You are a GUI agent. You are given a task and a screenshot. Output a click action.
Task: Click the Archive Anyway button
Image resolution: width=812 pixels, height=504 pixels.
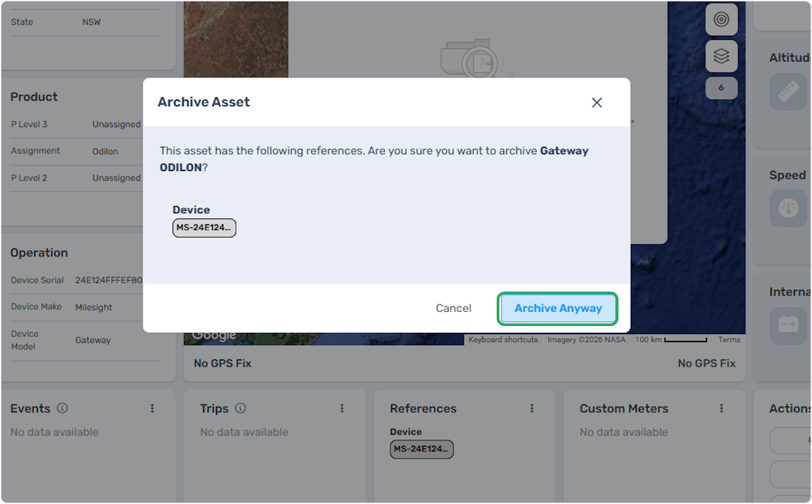(558, 308)
